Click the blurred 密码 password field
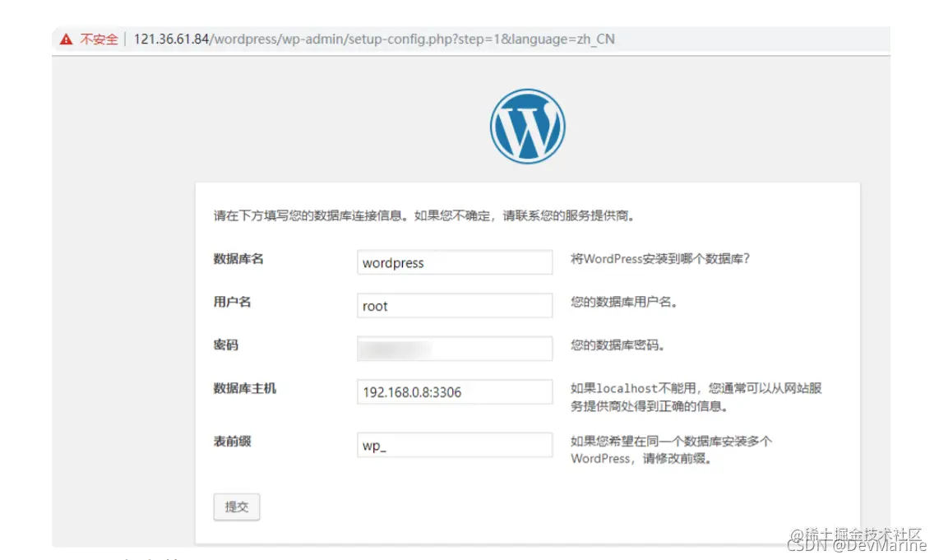The width and height of the screenshot is (939, 560). tap(455, 349)
